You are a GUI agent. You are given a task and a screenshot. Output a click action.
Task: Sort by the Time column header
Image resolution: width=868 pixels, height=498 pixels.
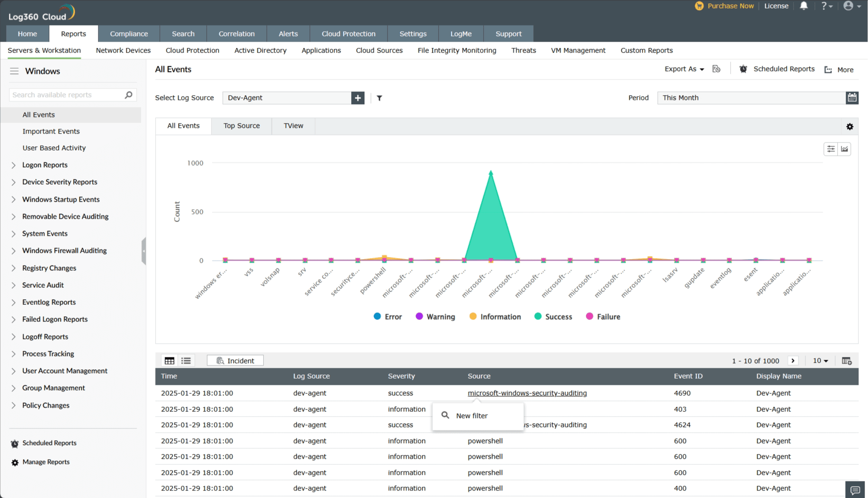[168, 376]
